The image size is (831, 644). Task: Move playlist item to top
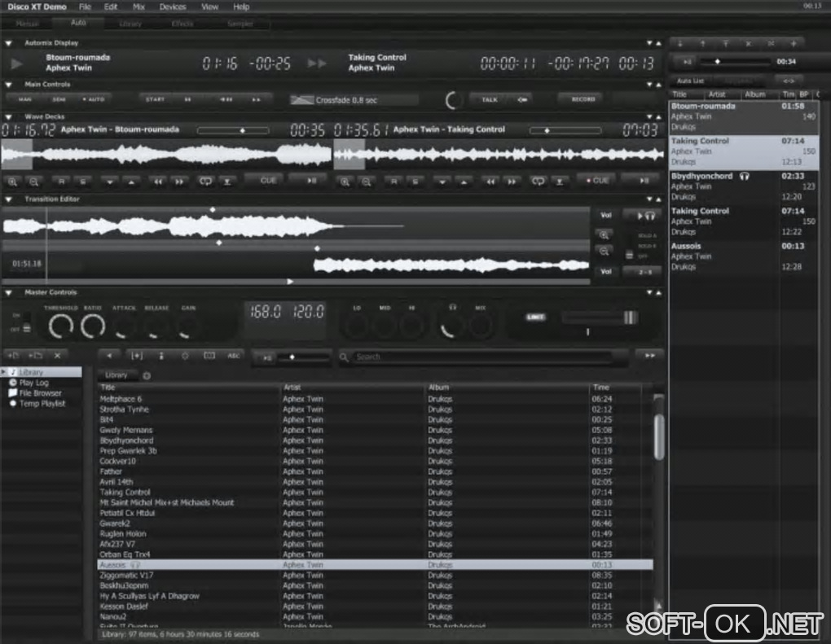[726, 43]
